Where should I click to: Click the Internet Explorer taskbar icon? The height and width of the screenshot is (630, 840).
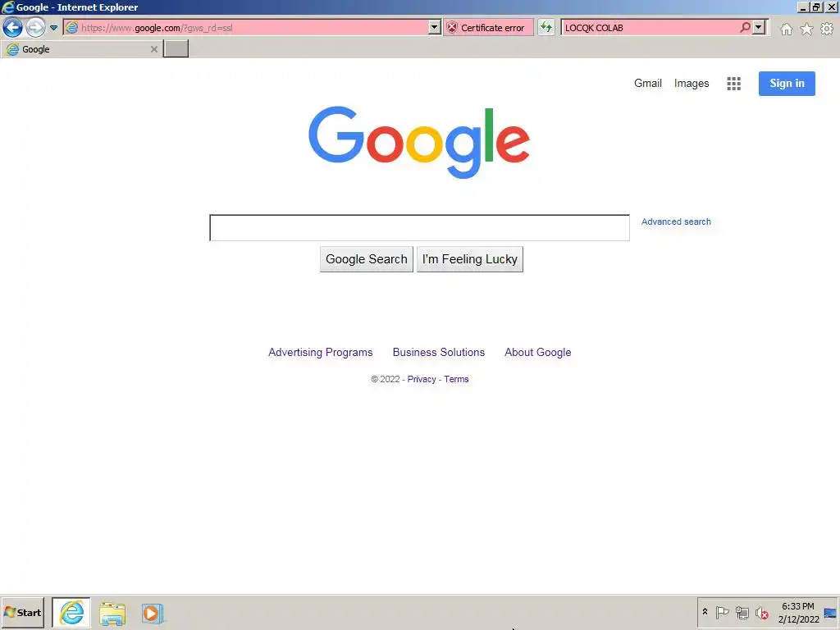click(71, 613)
